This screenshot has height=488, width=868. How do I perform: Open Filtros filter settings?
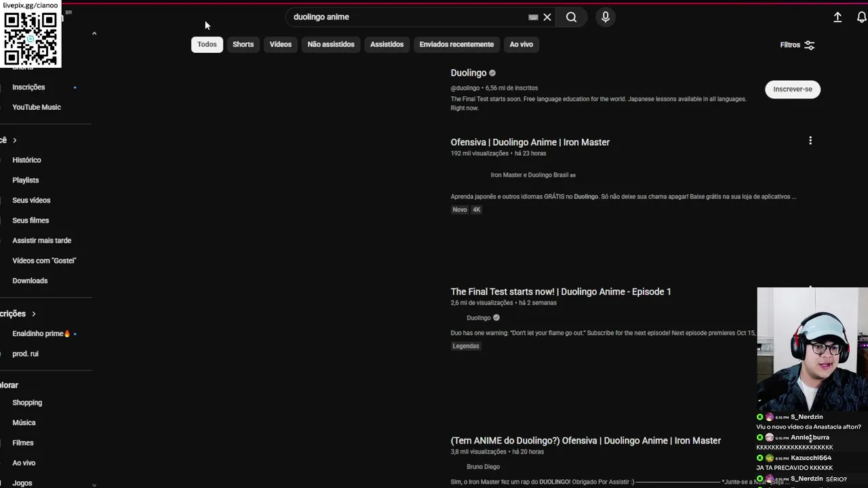(x=797, y=45)
